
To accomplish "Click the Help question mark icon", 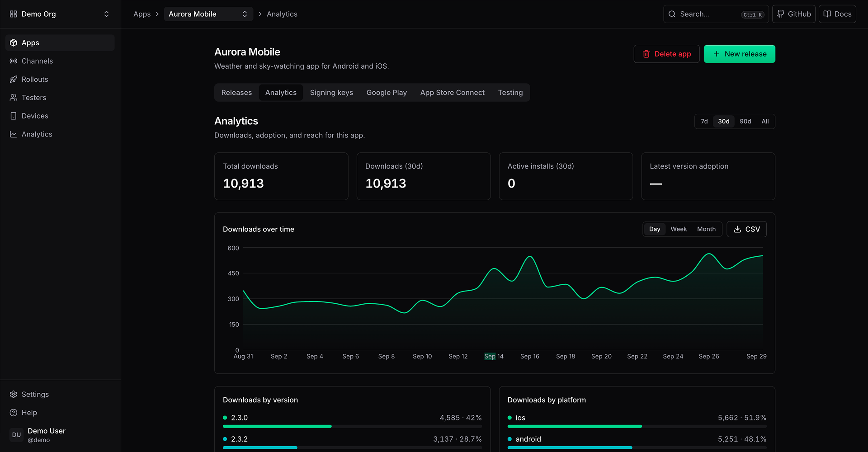I will (14, 413).
